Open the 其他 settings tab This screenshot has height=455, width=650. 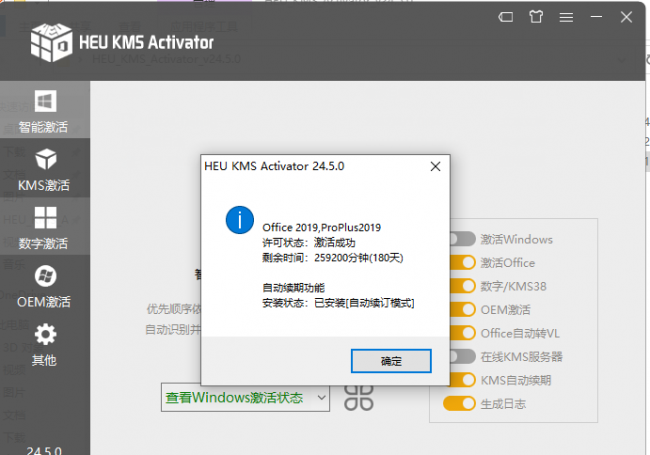coord(45,344)
